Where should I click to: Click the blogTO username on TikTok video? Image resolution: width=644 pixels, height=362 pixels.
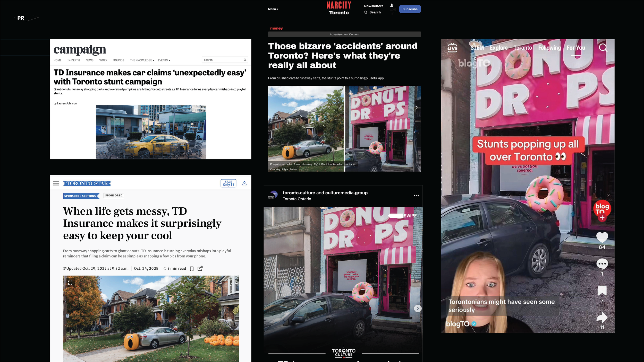457,324
